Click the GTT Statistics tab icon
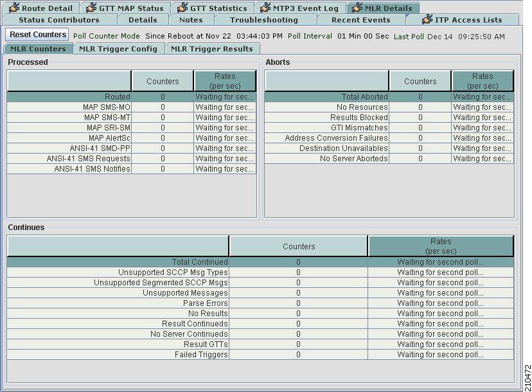The image size is (532, 392). [x=182, y=8]
